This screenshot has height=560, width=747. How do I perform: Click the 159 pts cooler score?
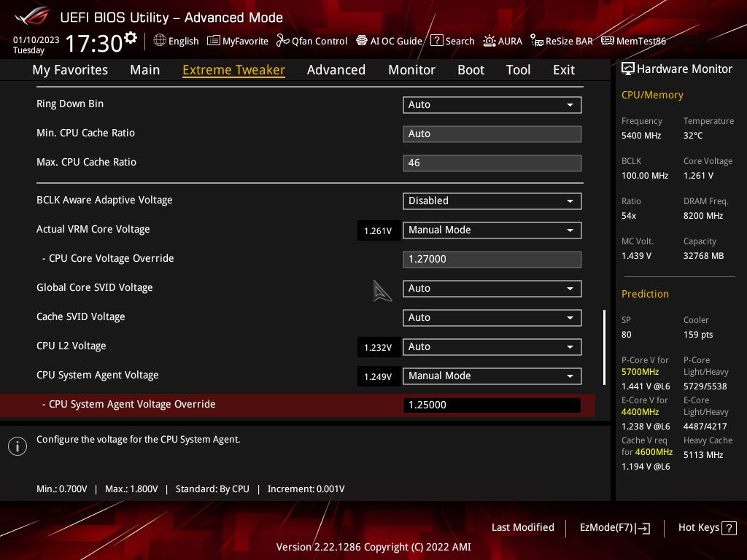click(698, 334)
